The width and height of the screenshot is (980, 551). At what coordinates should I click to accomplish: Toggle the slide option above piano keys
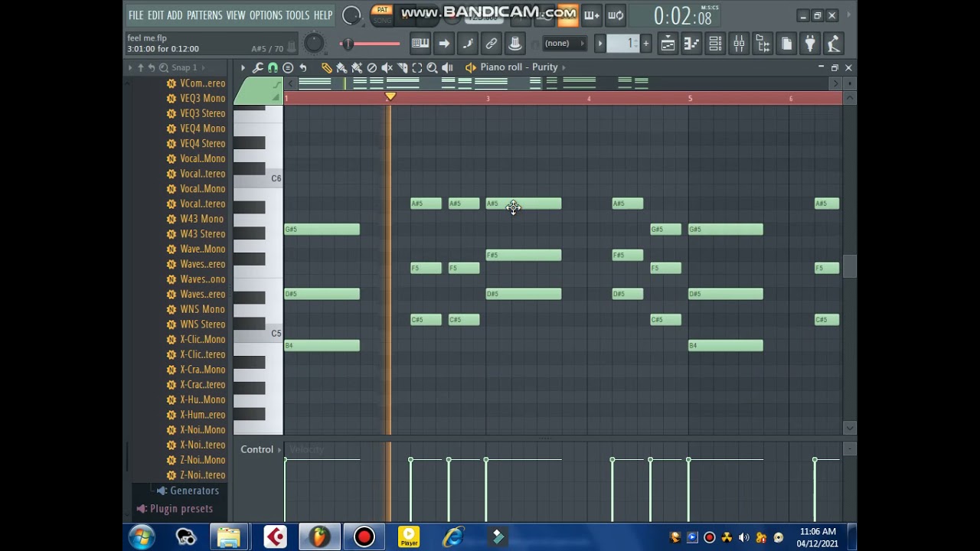[276, 85]
